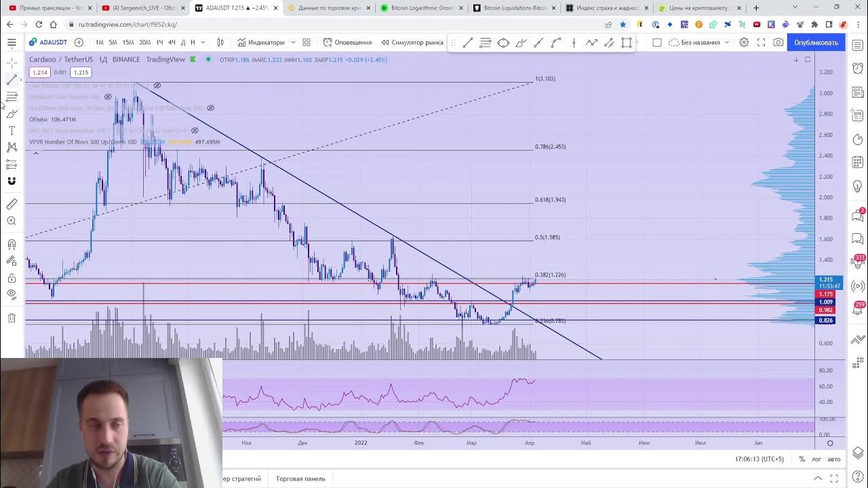Image resolution: width=868 pixels, height=488 pixels.
Task: Click the Опубликовать publish button
Action: (816, 42)
